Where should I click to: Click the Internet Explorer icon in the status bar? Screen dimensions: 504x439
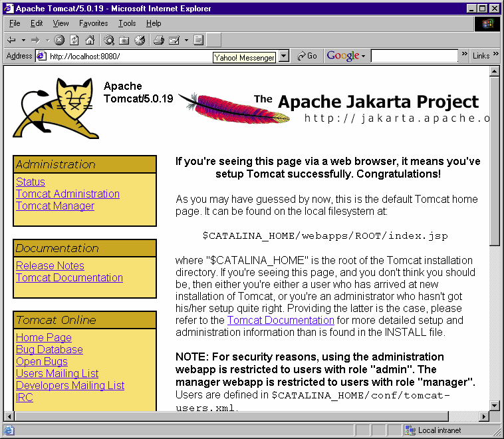pyautogui.click(x=9, y=430)
